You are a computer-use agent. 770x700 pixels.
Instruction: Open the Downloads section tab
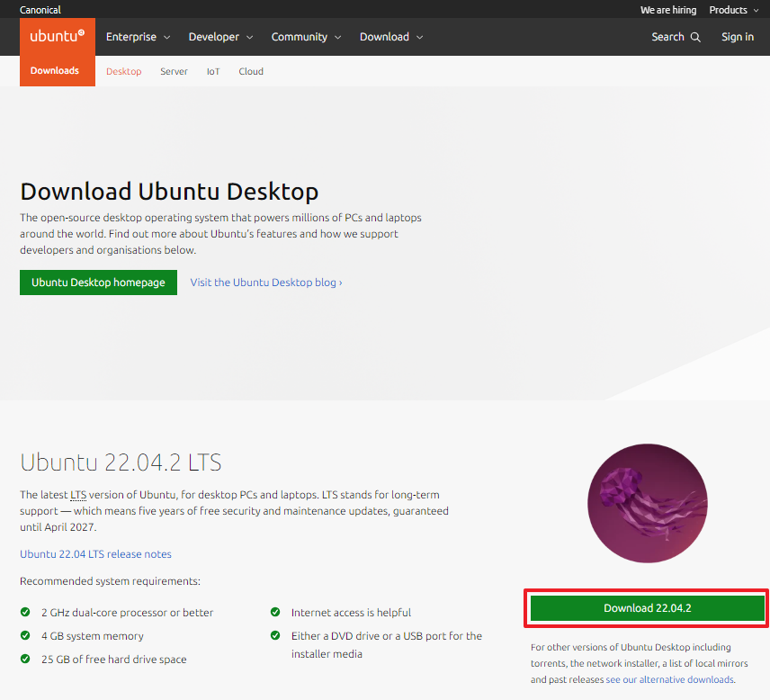[55, 71]
